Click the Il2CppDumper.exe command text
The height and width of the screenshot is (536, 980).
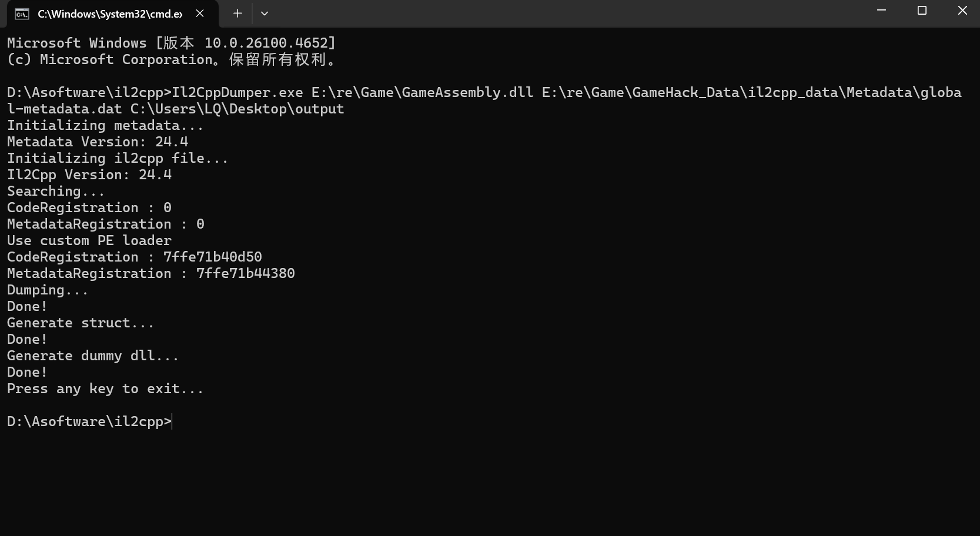pos(238,92)
